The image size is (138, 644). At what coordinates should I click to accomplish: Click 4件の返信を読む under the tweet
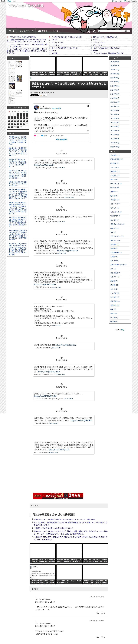pos(61,140)
